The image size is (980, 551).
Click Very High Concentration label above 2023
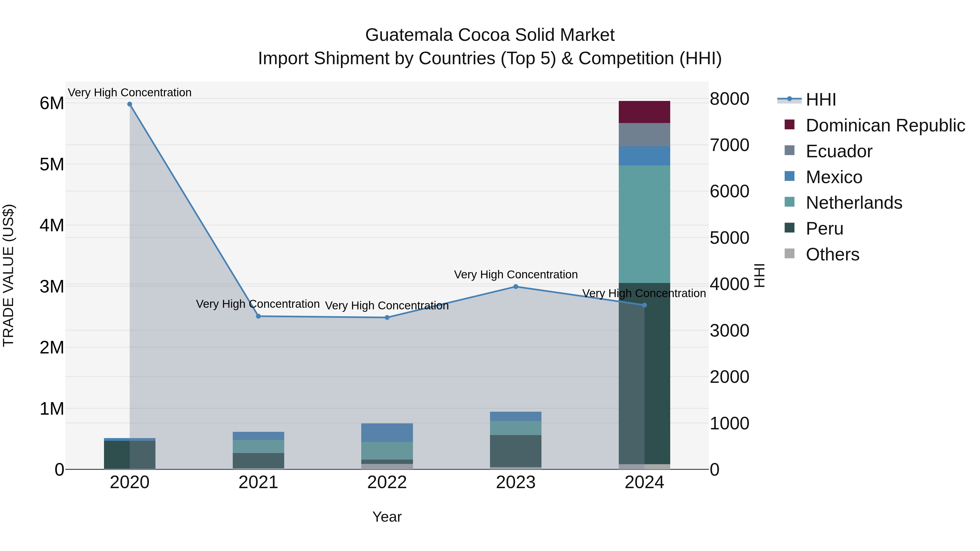coord(516,275)
